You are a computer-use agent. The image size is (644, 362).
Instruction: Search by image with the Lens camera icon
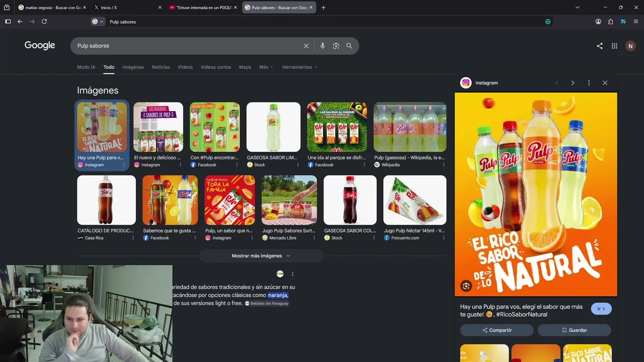[336, 46]
